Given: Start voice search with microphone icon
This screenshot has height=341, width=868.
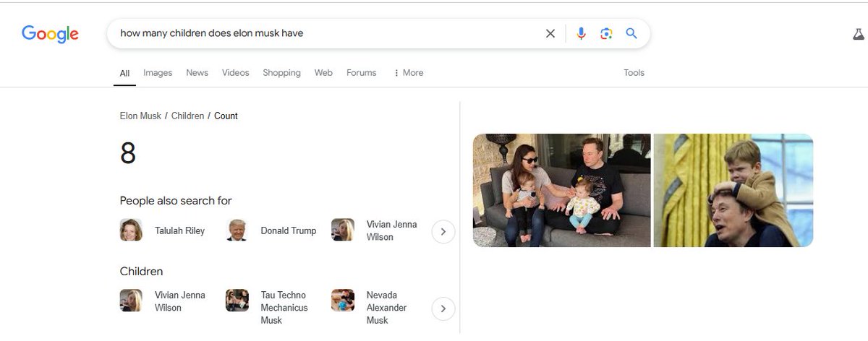Looking at the screenshot, I should [x=581, y=33].
